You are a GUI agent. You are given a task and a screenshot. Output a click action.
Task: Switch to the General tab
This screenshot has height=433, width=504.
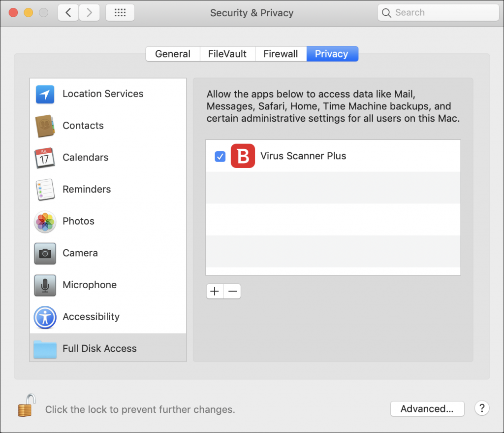173,54
